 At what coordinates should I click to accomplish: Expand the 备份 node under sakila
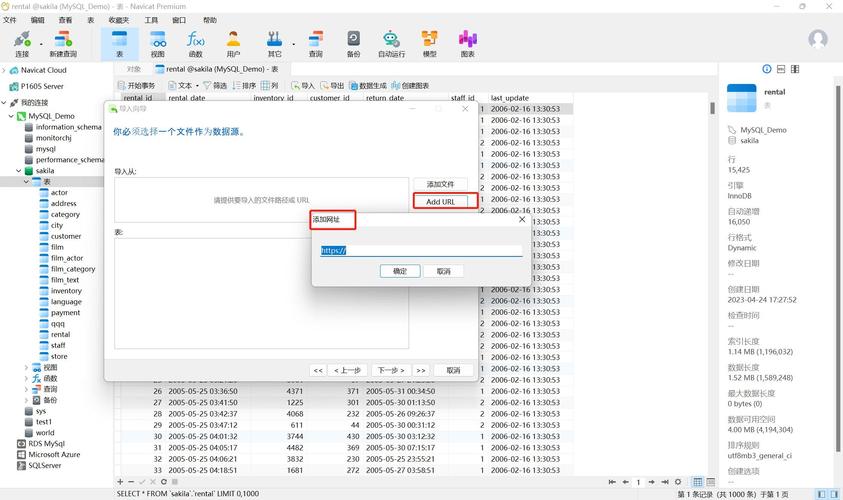tap(26, 400)
